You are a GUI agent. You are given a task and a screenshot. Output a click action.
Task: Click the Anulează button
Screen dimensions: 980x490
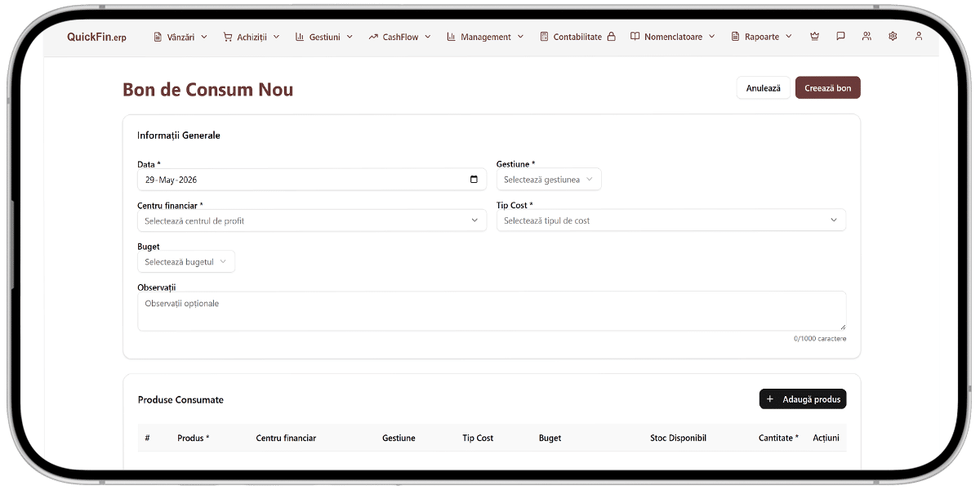point(764,88)
